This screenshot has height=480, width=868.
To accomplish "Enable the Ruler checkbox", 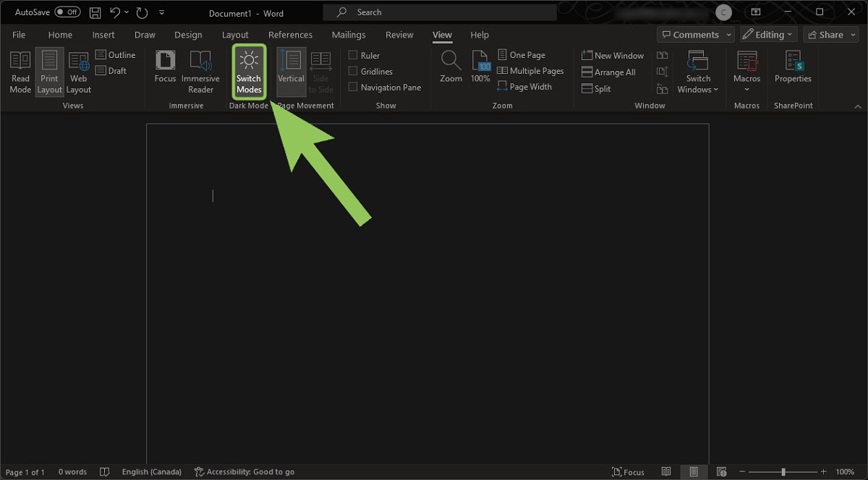I will (353, 56).
